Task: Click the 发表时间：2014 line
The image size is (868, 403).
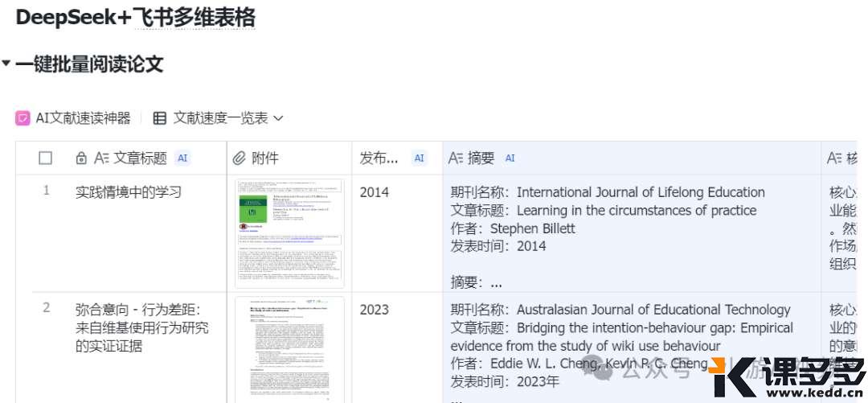Action: [x=498, y=246]
